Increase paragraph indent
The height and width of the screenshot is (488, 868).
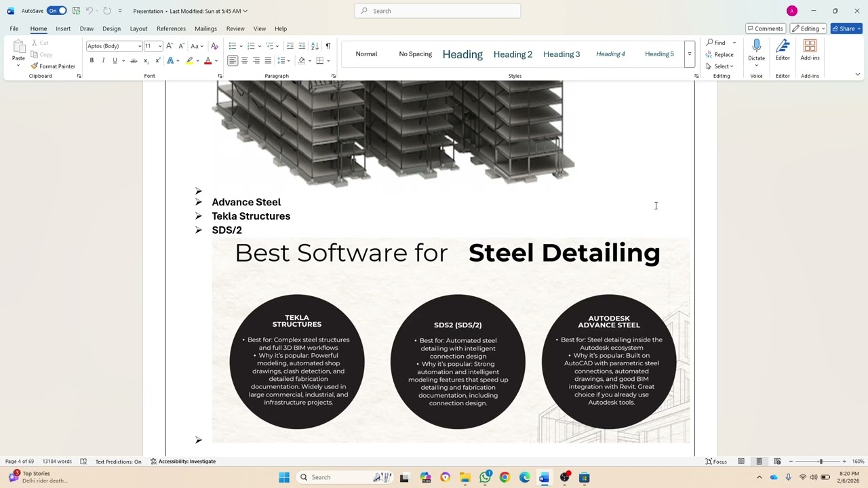(302, 46)
